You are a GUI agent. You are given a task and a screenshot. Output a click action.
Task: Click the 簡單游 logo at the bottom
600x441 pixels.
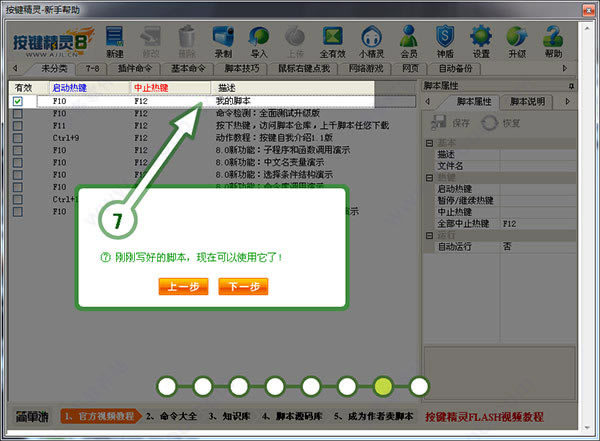32,416
